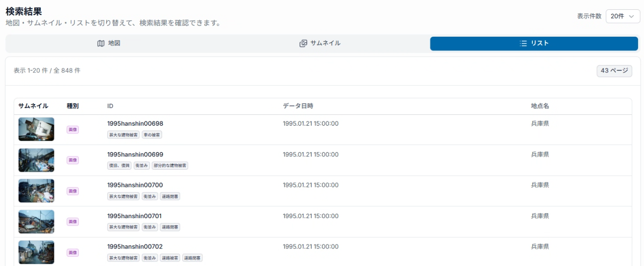Viewport: 644px width, 266px height.
Task: Click 兵庫県 in row 1995hanshin00702
Action: tap(540, 247)
